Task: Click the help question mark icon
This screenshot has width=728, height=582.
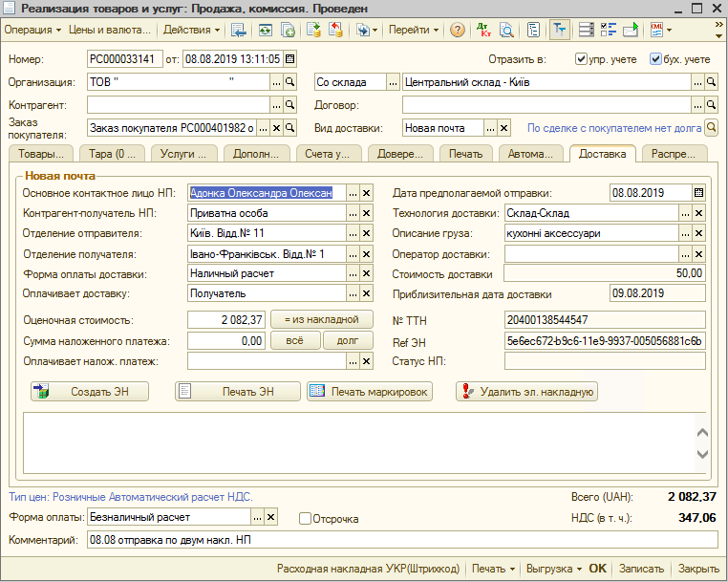Action: point(458,30)
